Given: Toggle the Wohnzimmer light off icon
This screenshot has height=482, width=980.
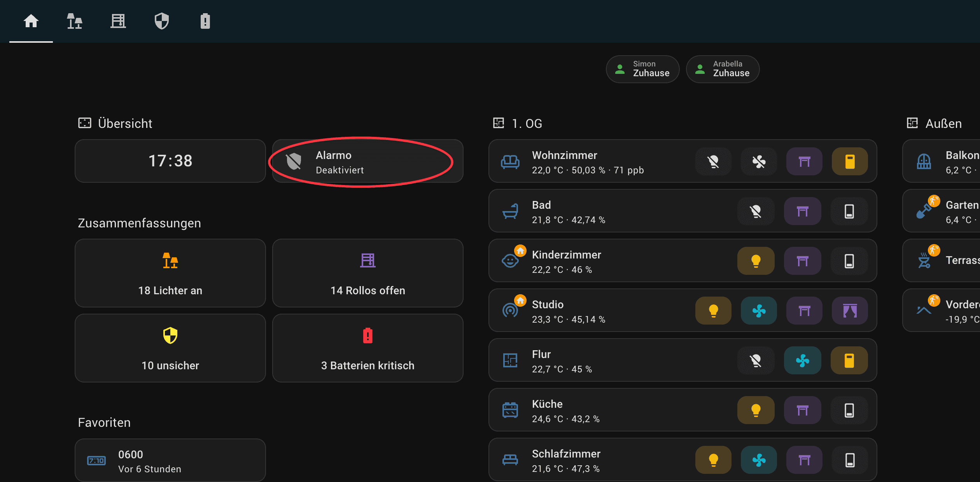Looking at the screenshot, I should [713, 161].
